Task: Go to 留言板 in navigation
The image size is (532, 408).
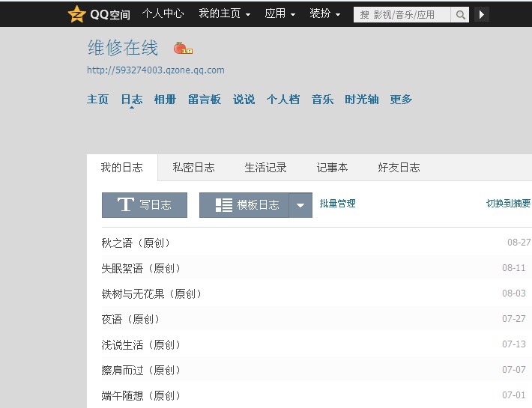Action: (x=205, y=100)
